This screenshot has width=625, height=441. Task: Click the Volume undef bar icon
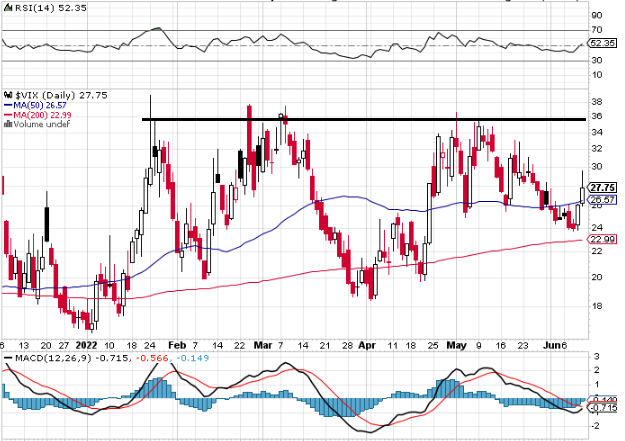pos(8,124)
